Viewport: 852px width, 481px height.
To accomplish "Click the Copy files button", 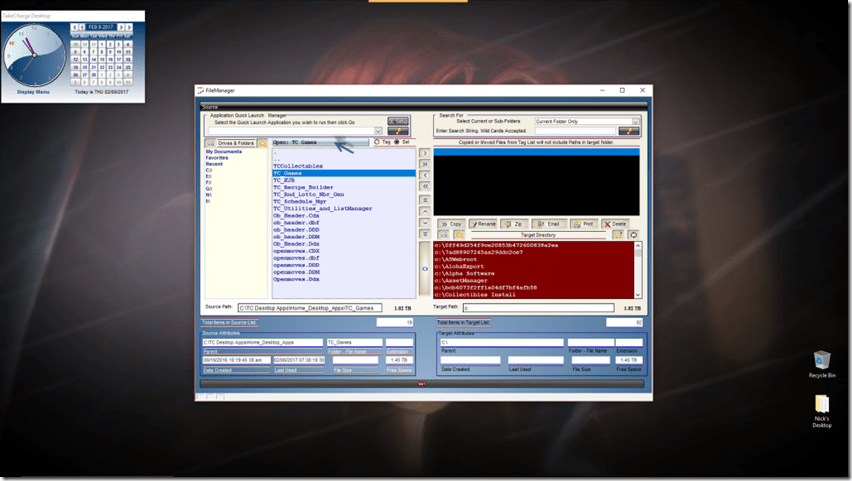I will 451,224.
